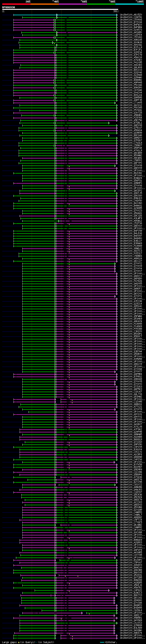Select hit UniRef100_C7JA05
146x644 pixels.
click(x=131, y=103)
